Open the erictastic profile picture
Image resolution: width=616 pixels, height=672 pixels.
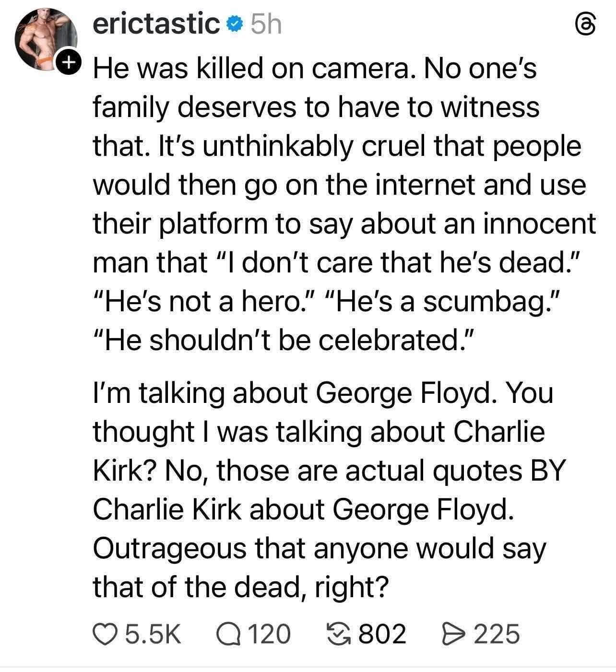point(46,40)
